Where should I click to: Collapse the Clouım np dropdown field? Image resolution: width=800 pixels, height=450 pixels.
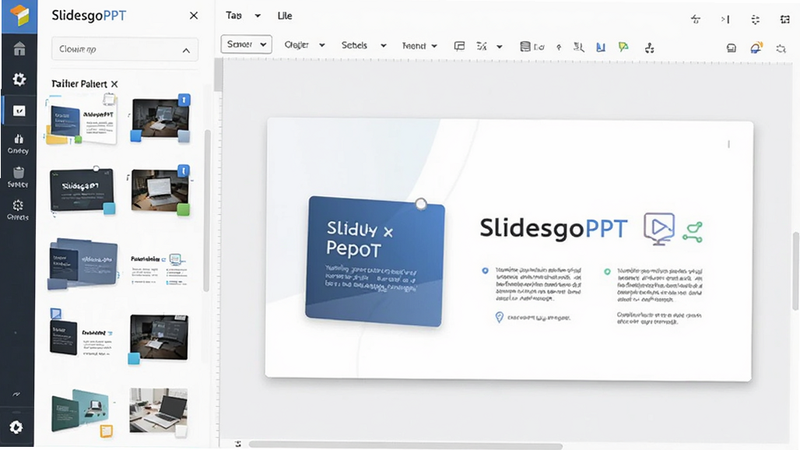click(124, 49)
